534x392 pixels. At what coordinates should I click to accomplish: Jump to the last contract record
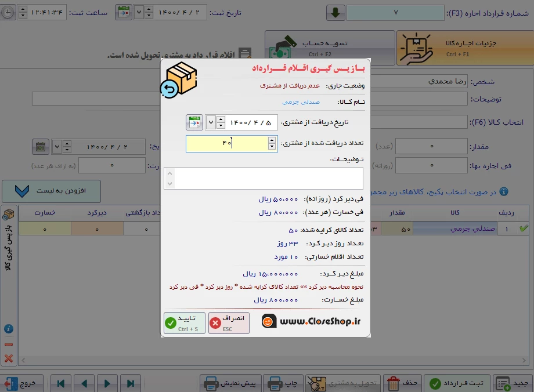[131, 383]
